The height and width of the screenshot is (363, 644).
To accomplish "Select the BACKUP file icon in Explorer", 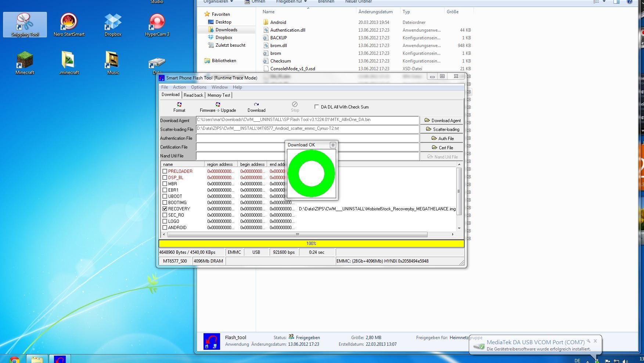I will tap(266, 38).
